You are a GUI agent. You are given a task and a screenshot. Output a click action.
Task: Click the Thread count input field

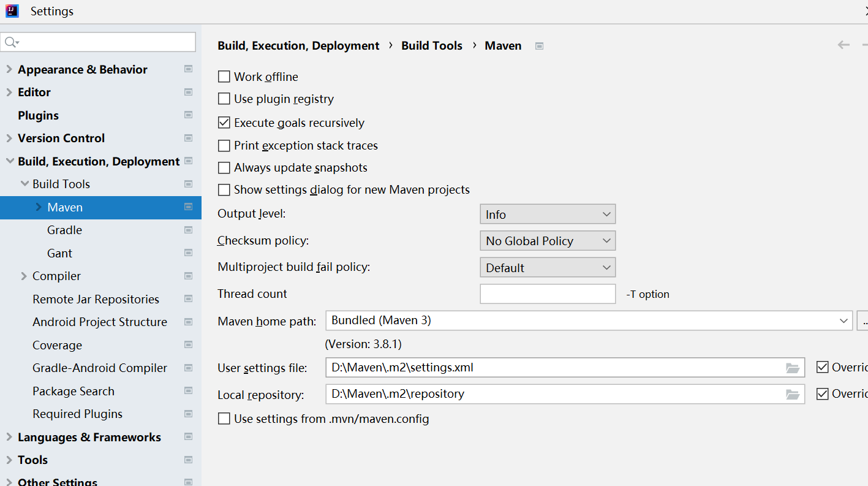click(548, 294)
